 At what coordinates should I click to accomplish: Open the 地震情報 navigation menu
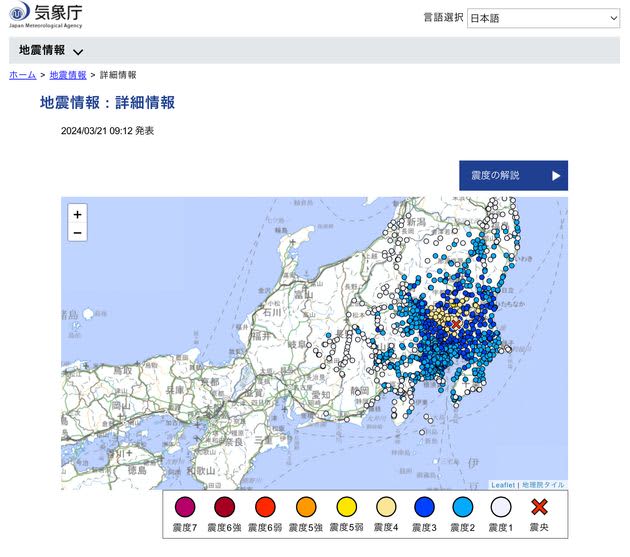click(42, 51)
